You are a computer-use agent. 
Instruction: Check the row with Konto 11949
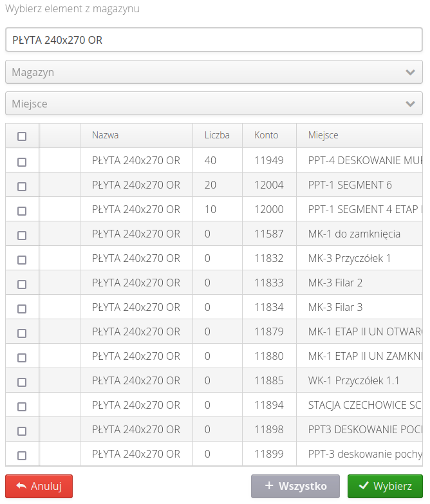click(x=22, y=162)
